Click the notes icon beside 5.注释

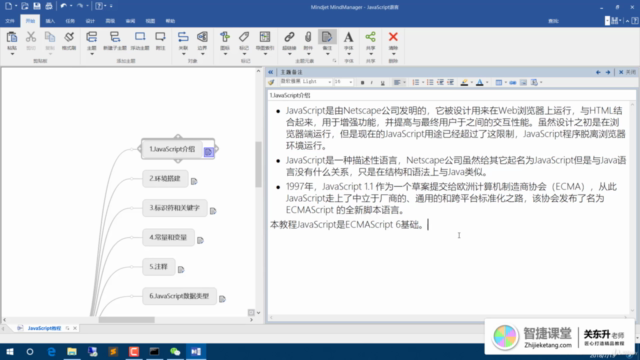[181, 269]
